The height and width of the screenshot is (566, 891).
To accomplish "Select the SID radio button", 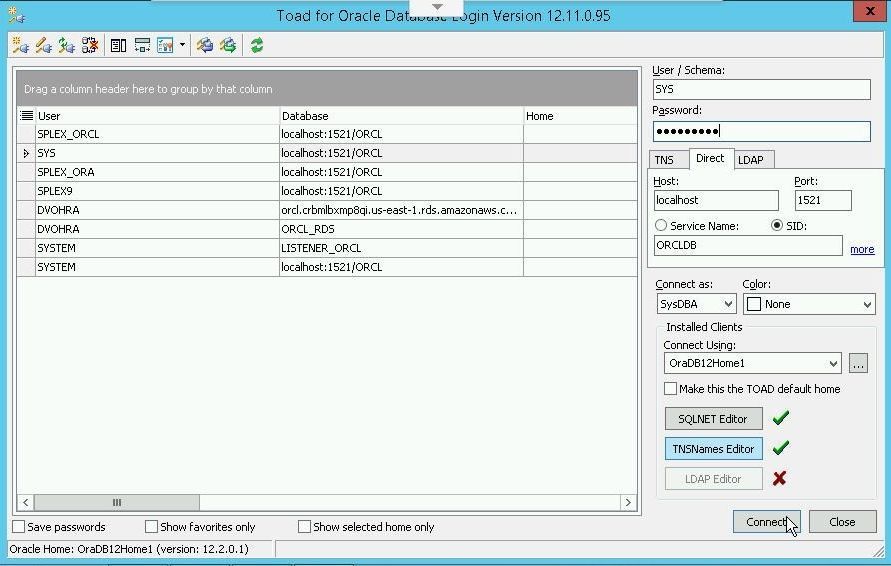I will 777,226.
